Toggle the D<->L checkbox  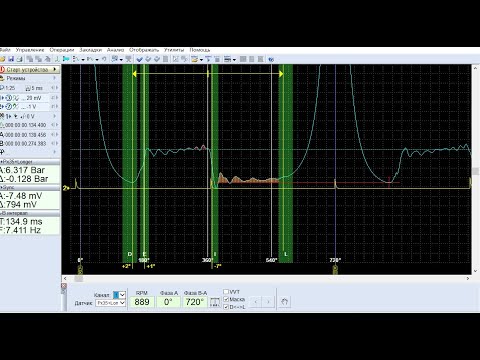tap(226, 307)
